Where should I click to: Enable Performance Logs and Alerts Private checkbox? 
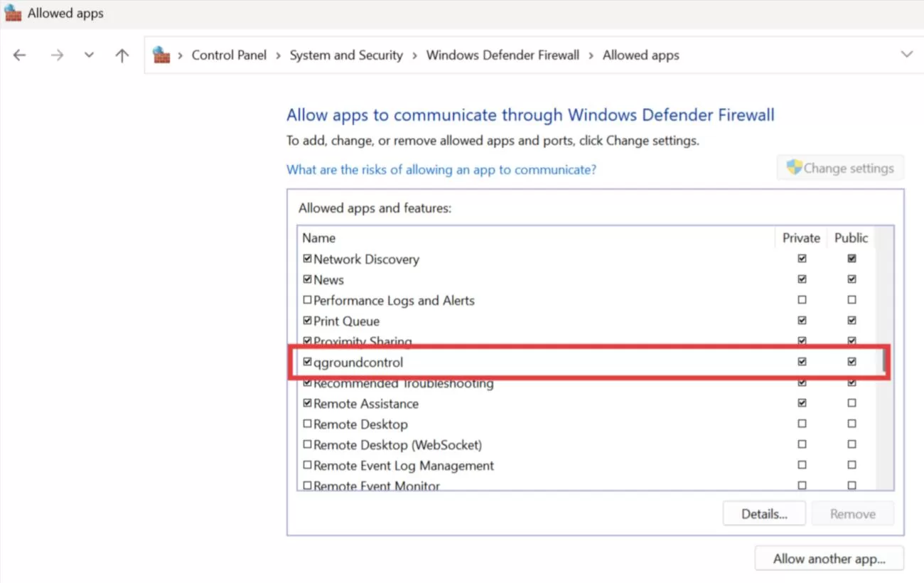[x=802, y=300]
